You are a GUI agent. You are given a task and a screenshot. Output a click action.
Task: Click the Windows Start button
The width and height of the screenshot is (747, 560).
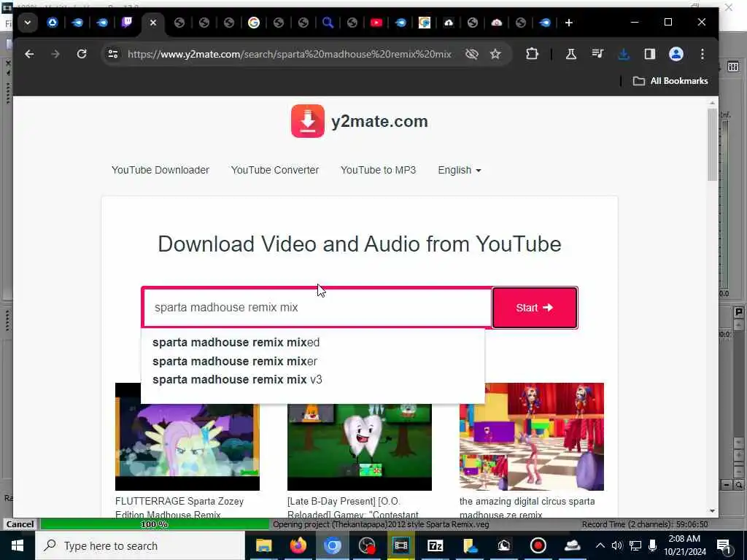click(18, 545)
